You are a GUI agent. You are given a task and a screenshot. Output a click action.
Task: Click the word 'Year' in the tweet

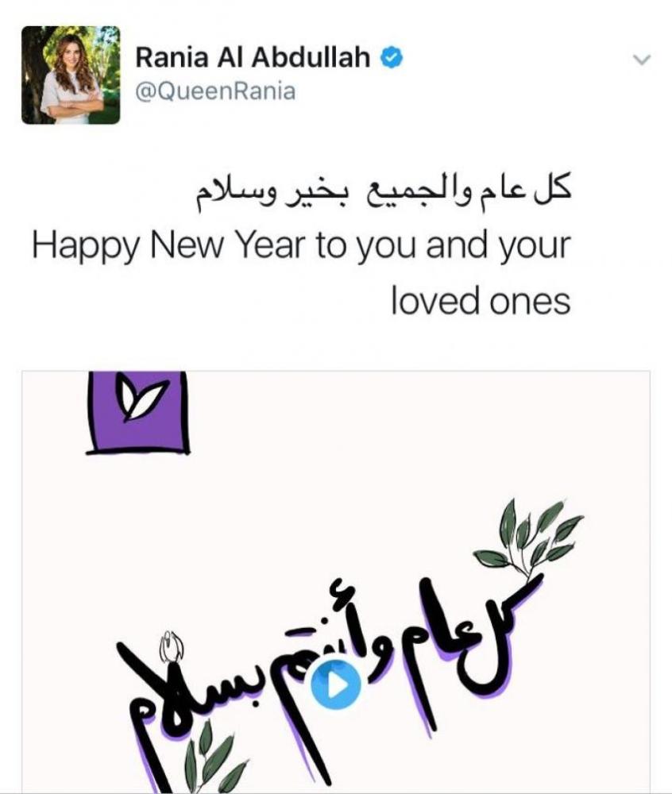[270, 247]
